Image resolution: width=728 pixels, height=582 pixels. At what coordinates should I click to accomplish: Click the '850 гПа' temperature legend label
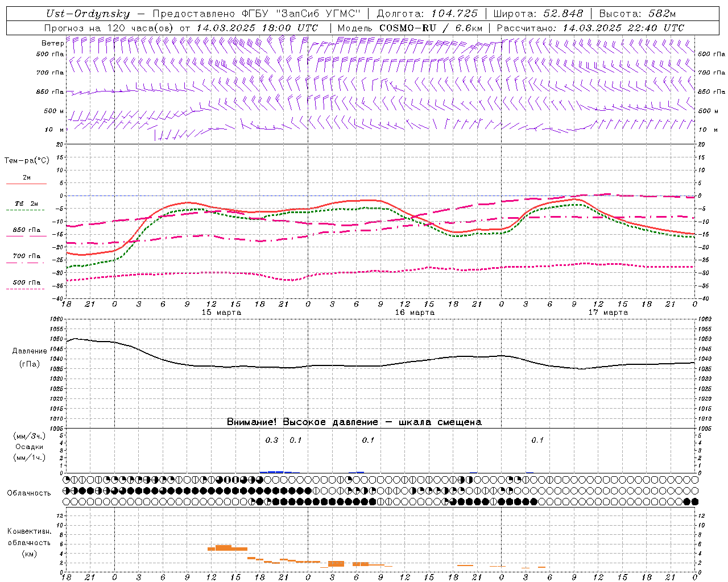27,230
